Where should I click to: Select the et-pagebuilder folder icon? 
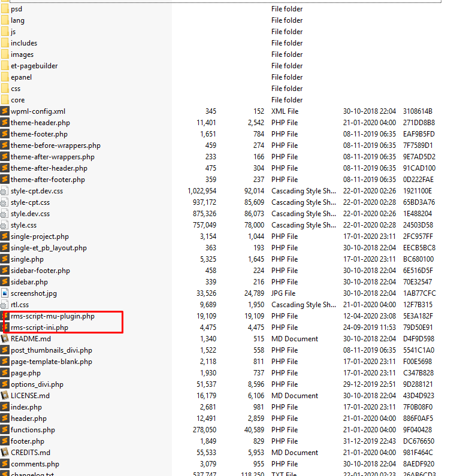click(5, 66)
